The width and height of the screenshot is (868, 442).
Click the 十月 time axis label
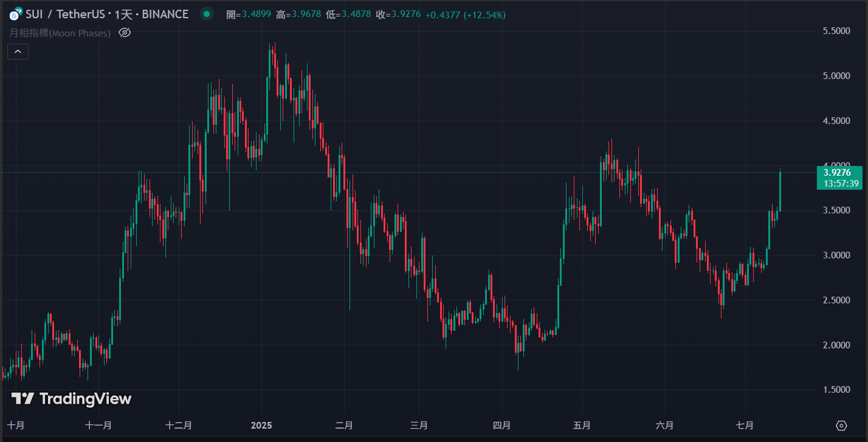tap(16, 425)
